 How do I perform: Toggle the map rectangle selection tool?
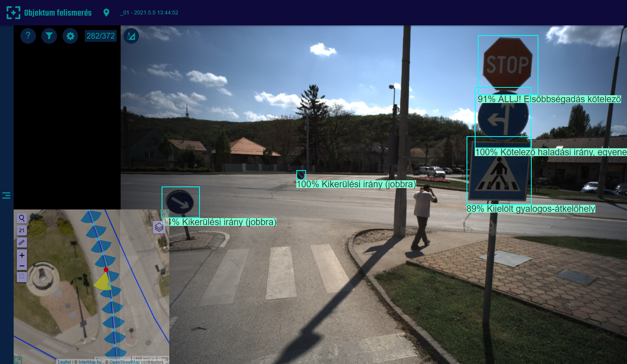[x=22, y=277]
